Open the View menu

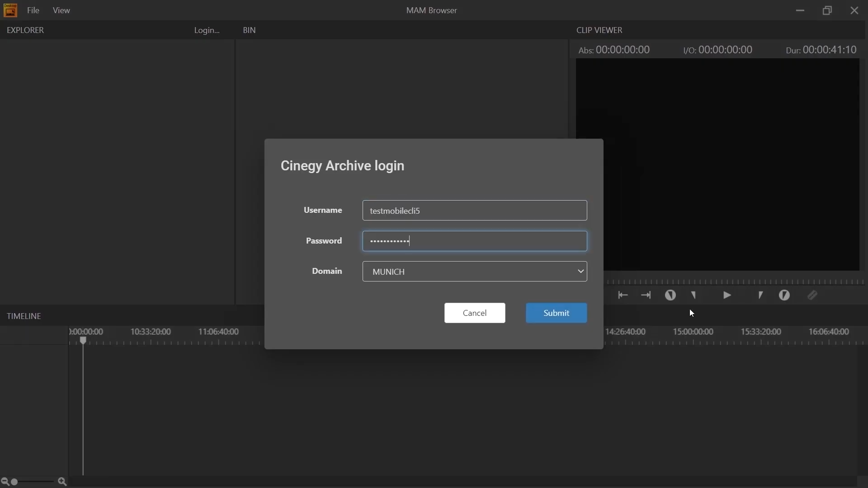tap(61, 10)
